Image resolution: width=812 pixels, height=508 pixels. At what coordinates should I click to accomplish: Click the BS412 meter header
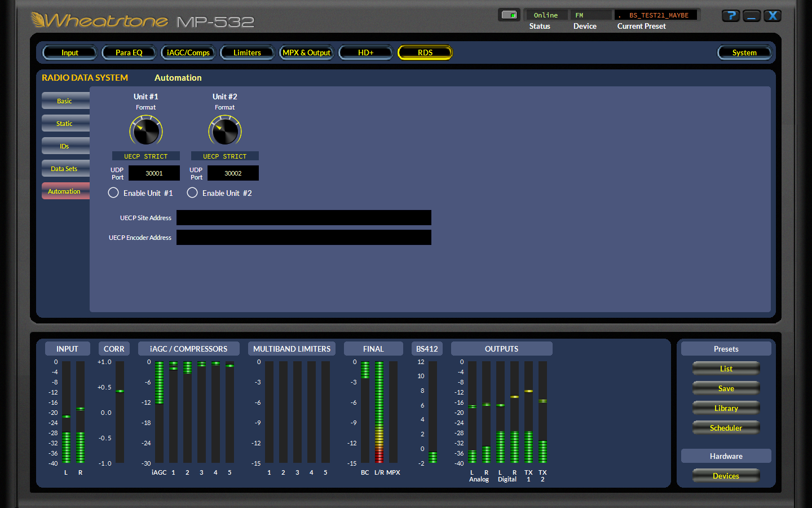tap(427, 349)
